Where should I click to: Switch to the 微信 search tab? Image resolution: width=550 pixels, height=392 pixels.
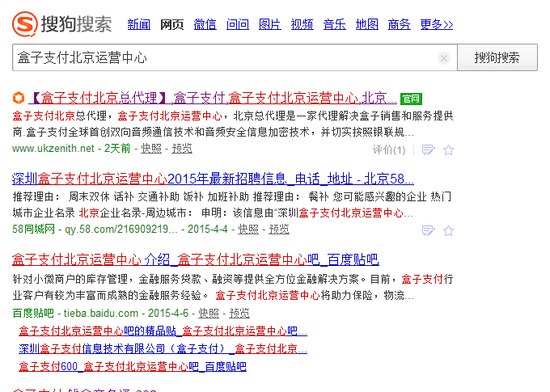(205, 24)
